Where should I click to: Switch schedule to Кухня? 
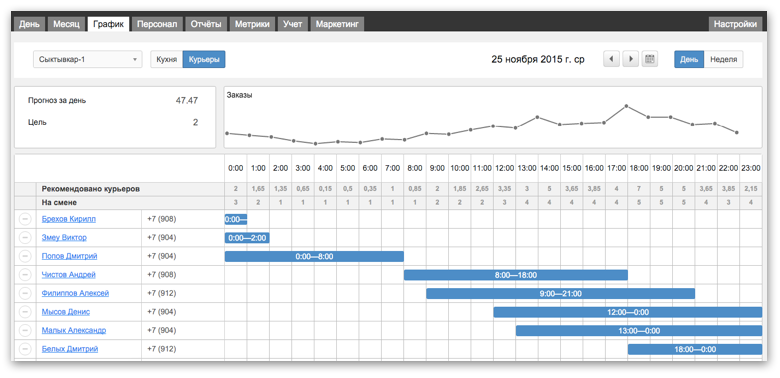(167, 59)
